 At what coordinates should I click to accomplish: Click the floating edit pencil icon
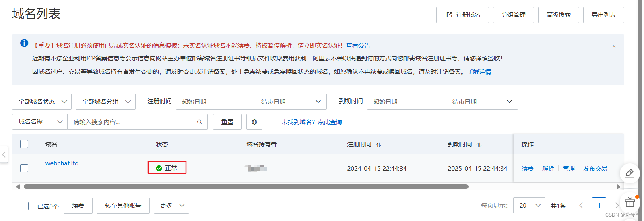(x=630, y=173)
